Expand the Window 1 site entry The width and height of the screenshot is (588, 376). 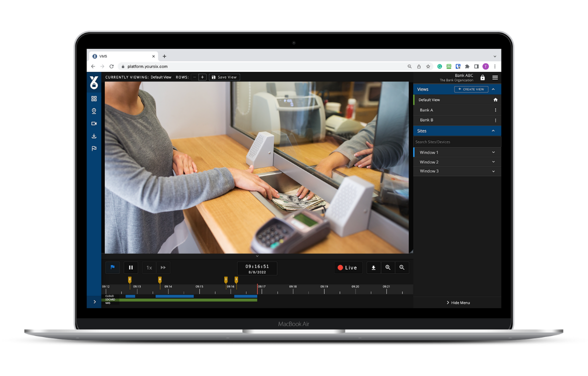coord(493,152)
